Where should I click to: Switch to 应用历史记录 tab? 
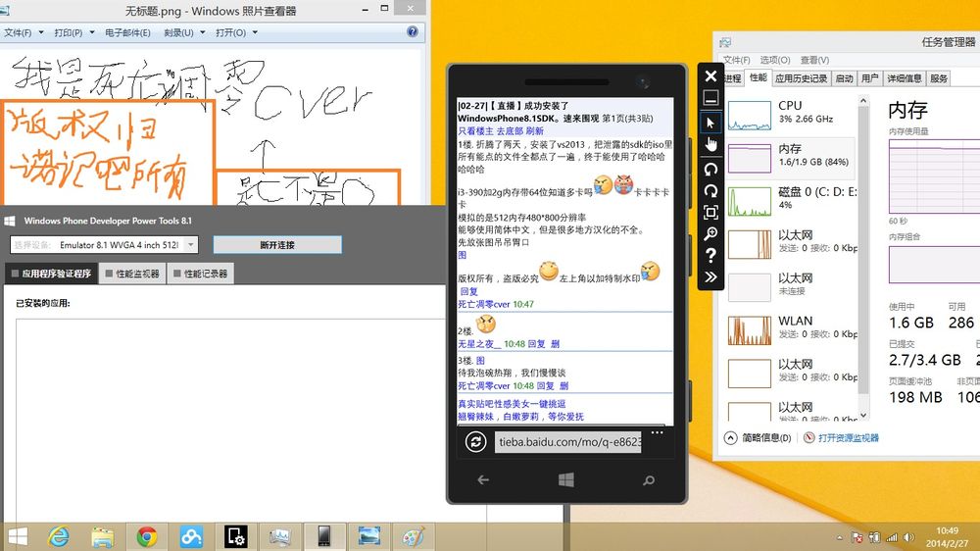click(x=802, y=78)
